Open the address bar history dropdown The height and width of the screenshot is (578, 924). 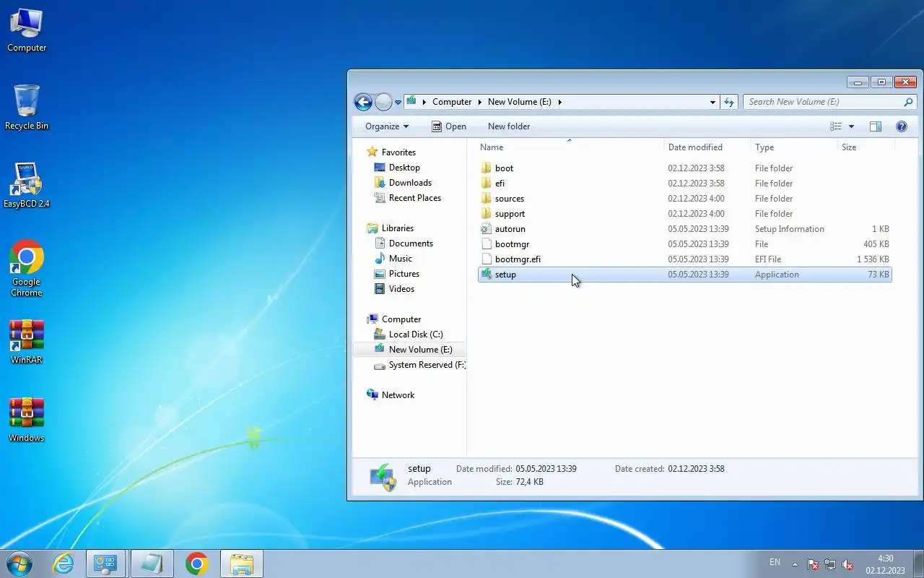(x=713, y=102)
